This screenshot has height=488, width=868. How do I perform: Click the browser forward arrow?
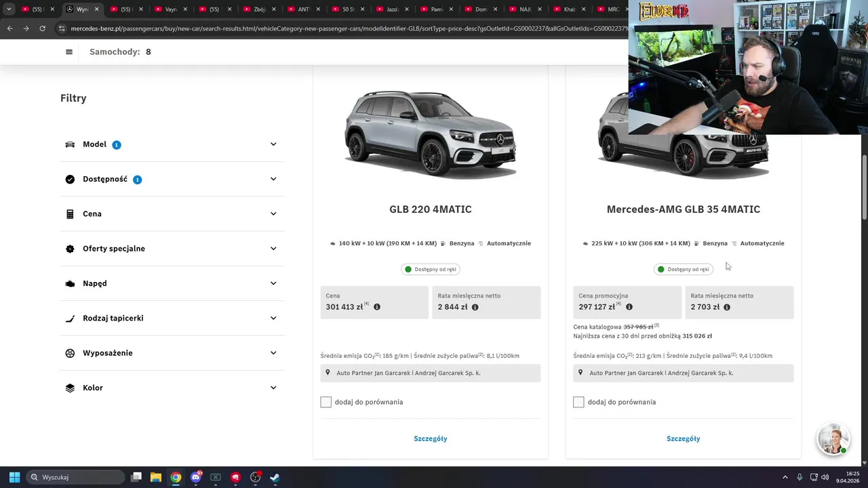(26, 28)
